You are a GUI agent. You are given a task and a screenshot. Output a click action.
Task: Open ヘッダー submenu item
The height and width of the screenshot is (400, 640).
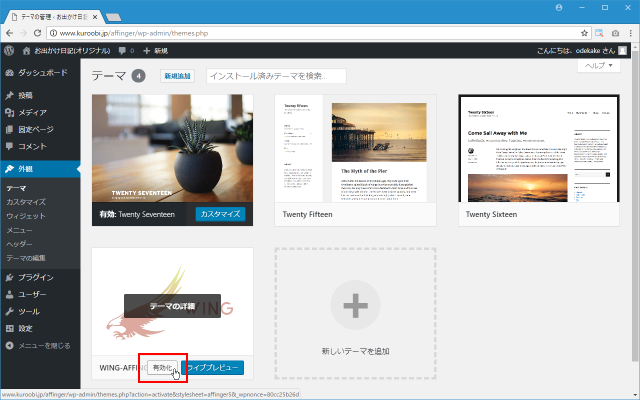19,244
